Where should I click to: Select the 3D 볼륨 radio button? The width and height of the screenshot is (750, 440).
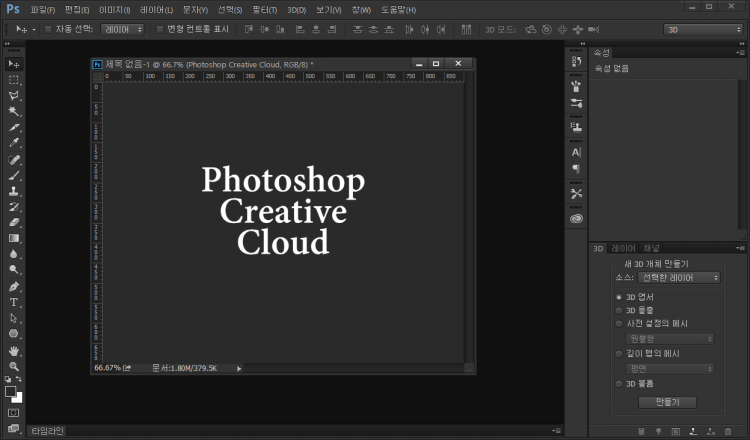619,383
